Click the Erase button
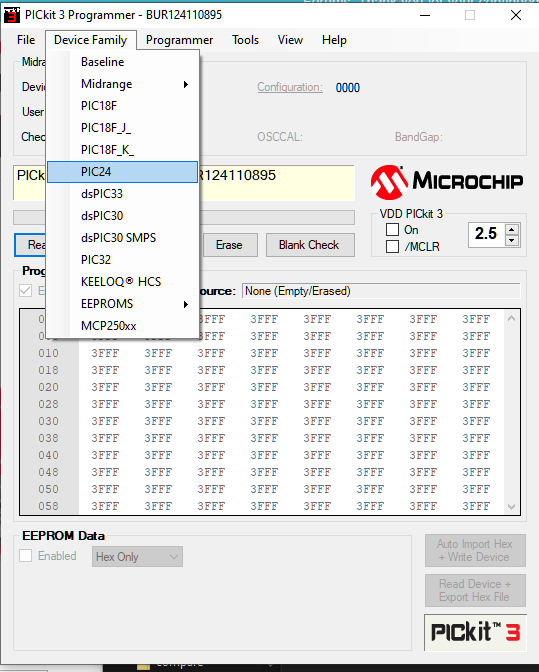 click(x=230, y=245)
